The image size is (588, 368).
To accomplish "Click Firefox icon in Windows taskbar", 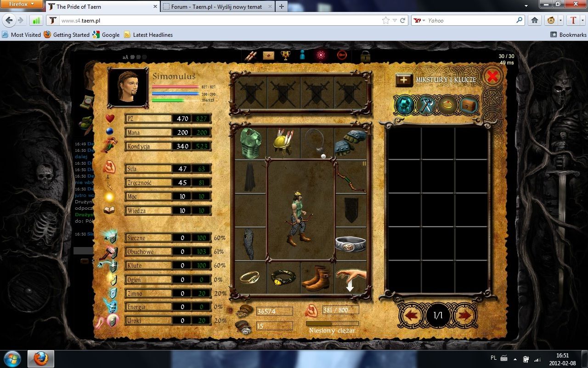I will (x=41, y=359).
